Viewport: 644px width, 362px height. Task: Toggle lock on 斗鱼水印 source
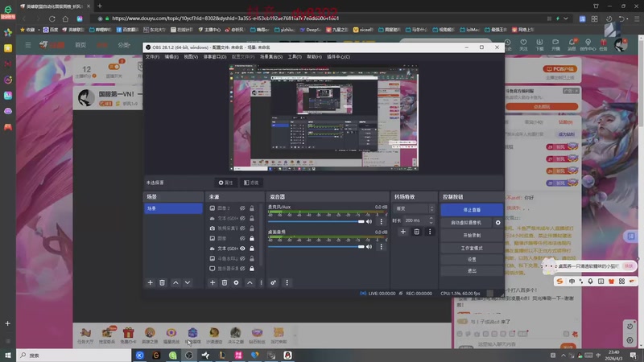point(252,258)
